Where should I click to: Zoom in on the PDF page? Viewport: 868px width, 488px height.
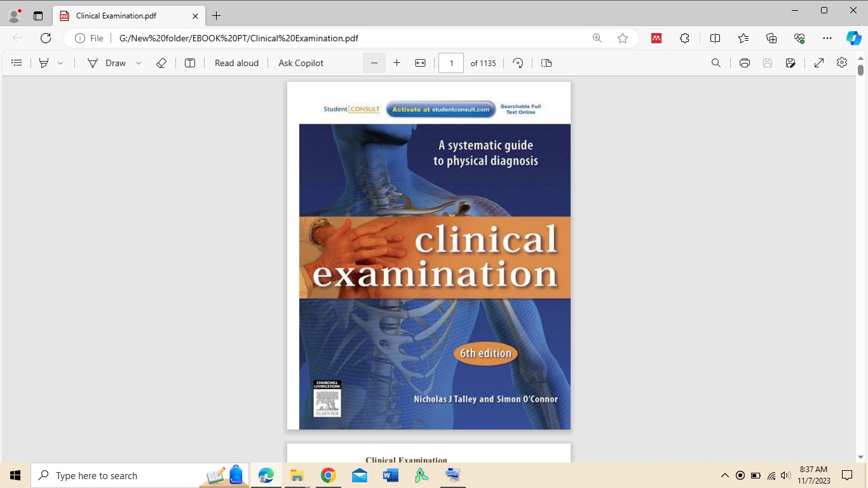(x=397, y=63)
